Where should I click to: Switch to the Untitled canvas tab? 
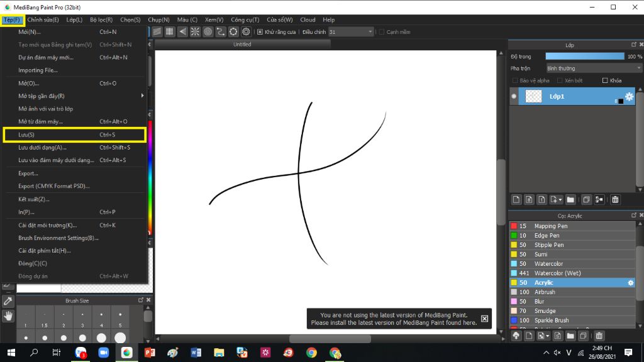[x=242, y=45]
